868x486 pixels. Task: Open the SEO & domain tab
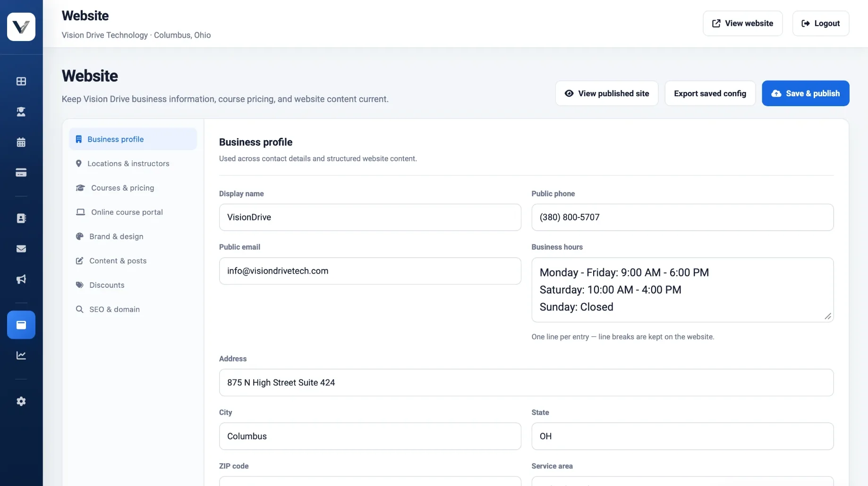pyautogui.click(x=133, y=310)
